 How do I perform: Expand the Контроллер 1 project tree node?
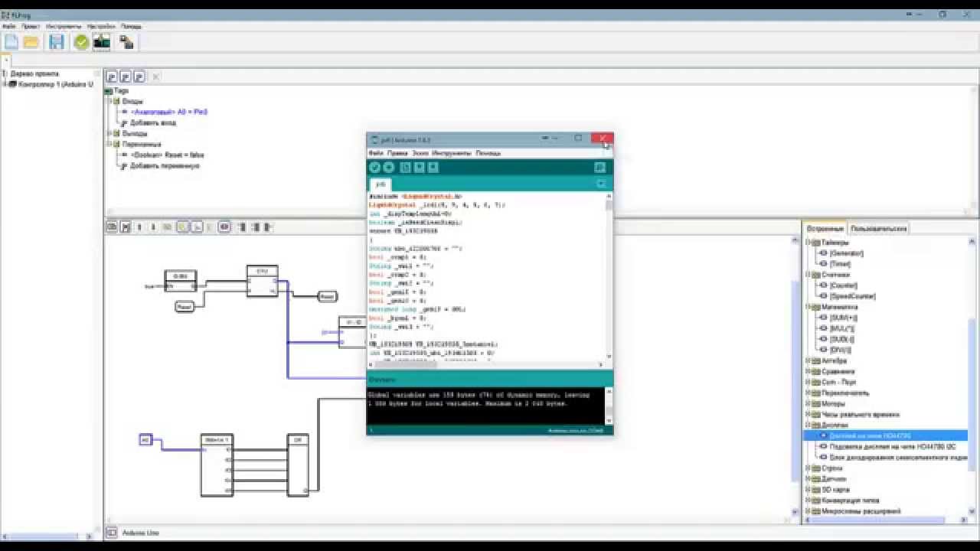tap(5, 84)
